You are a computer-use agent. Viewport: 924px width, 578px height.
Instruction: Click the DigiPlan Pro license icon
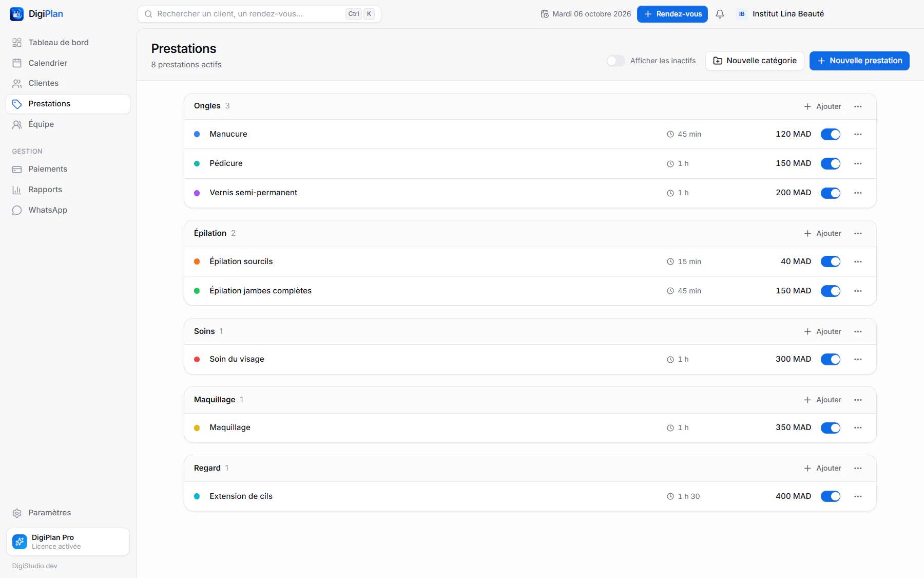tap(20, 542)
